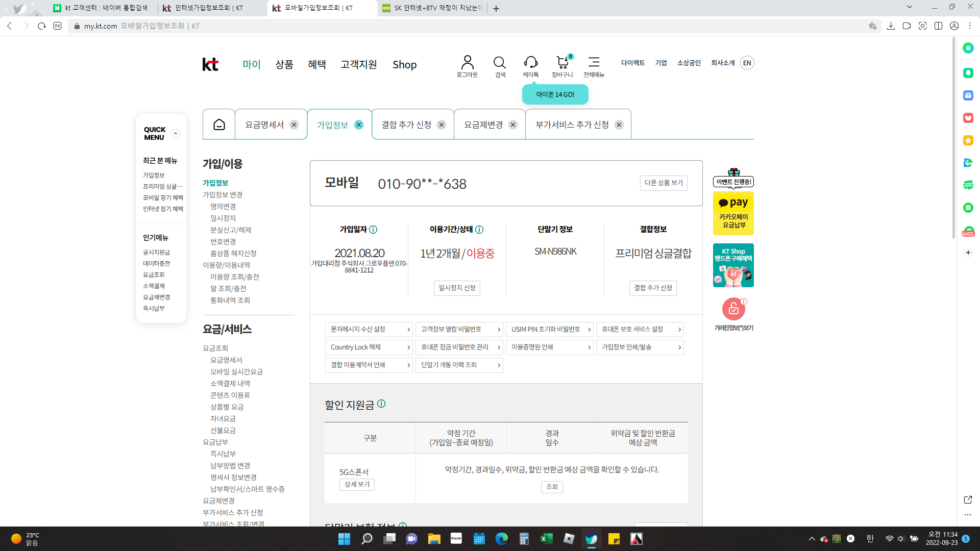Expand 문자메시지 수신 설정 option

(x=369, y=330)
